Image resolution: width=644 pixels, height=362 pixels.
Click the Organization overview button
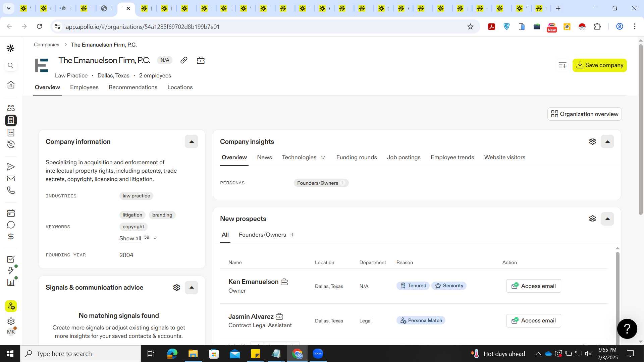[584, 114]
